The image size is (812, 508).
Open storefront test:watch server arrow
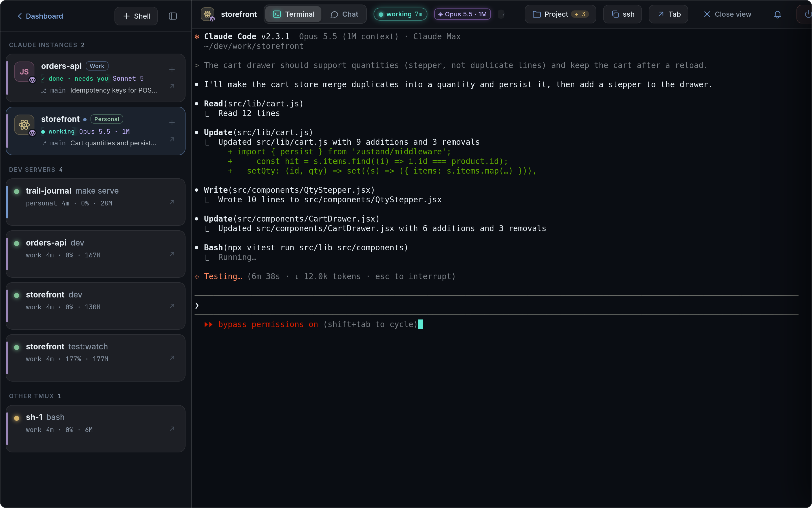(x=172, y=358)
